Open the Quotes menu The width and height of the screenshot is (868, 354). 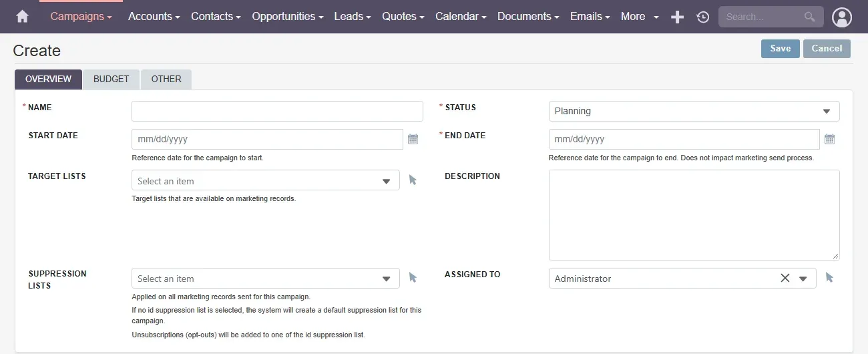404,17
